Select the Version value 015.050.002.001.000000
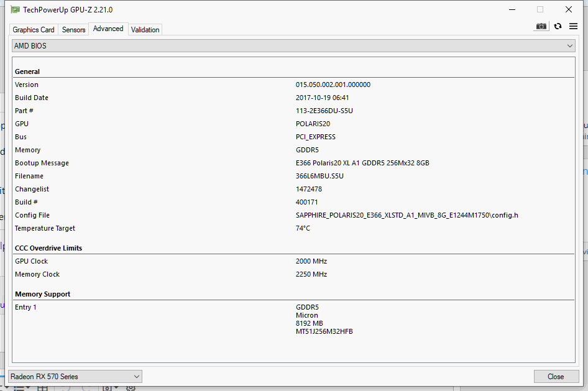This screenshot has height=391, width=588. pyautogui.click(x=333, y=85)
